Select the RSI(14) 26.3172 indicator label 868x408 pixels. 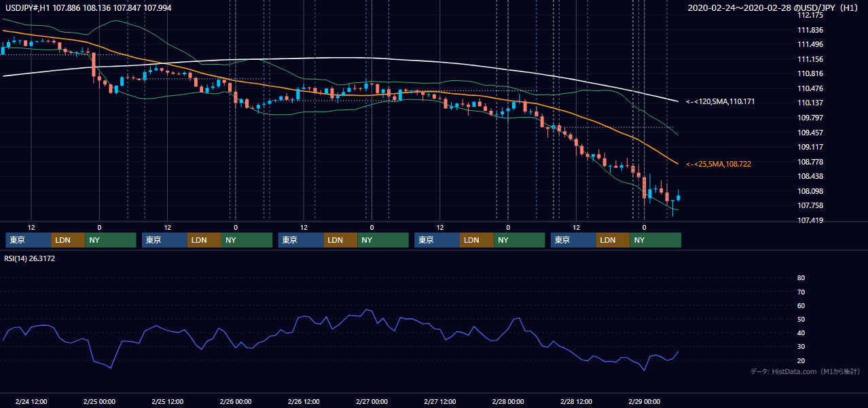click(x=30, y=258)
